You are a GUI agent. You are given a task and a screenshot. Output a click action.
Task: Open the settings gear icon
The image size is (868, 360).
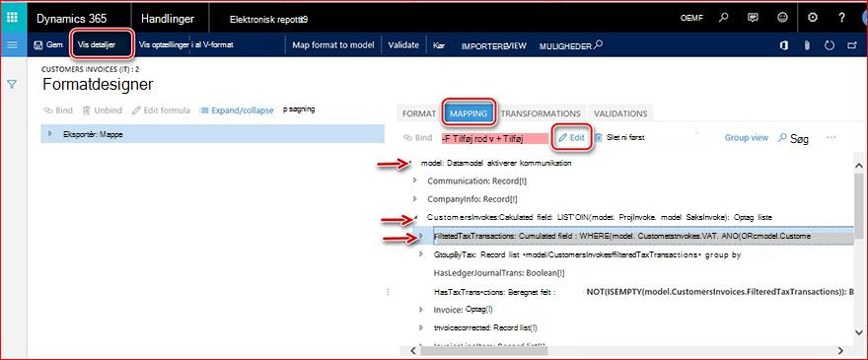813,17
